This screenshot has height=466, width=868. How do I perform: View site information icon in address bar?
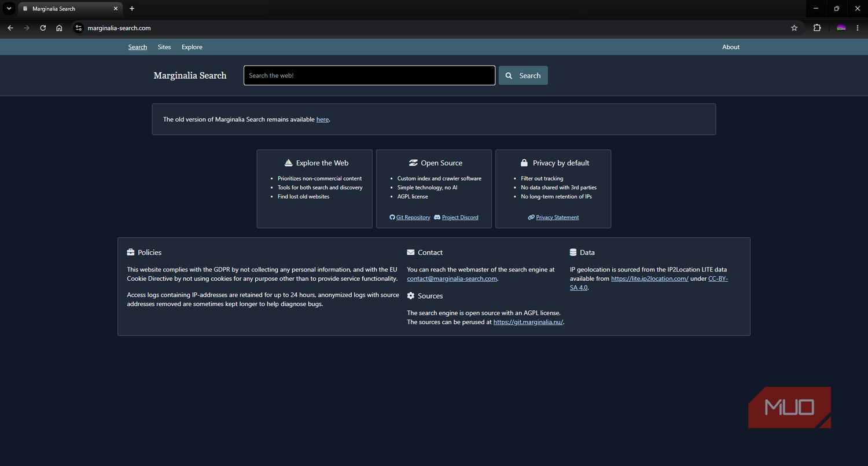coord(79,28)
